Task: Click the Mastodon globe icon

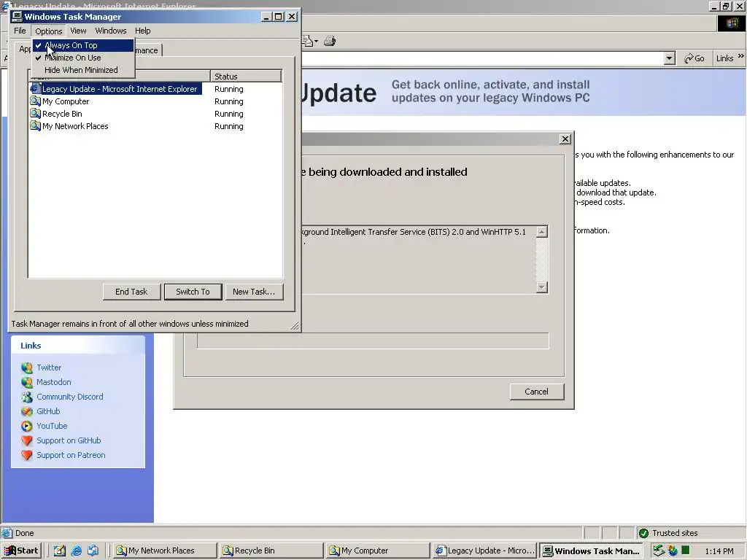Action: tap(27, 382)
